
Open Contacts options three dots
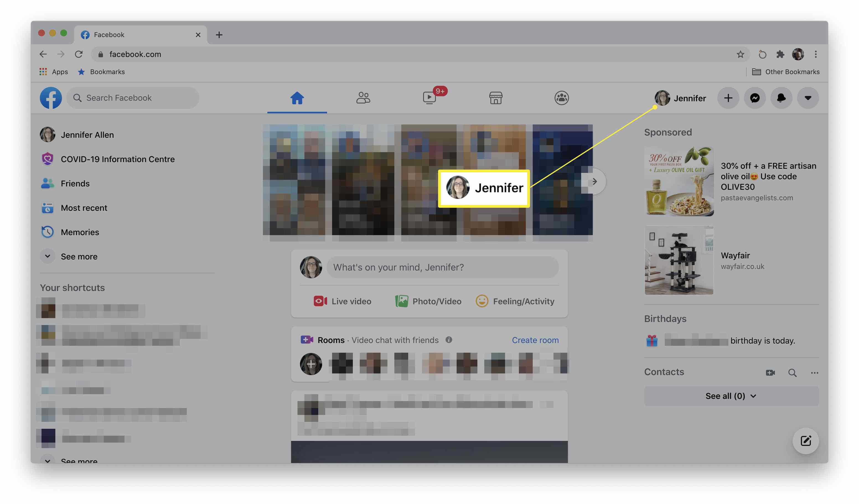815,373
